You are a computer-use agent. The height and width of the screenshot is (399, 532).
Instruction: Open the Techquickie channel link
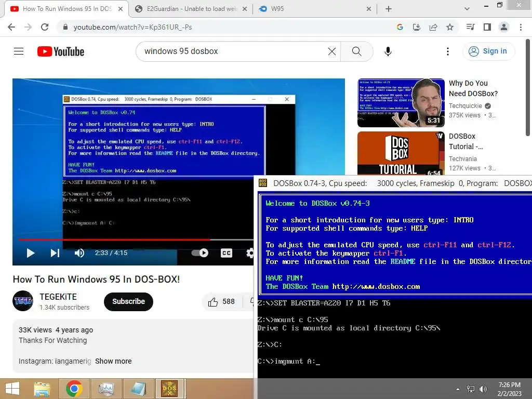point(465,106)
